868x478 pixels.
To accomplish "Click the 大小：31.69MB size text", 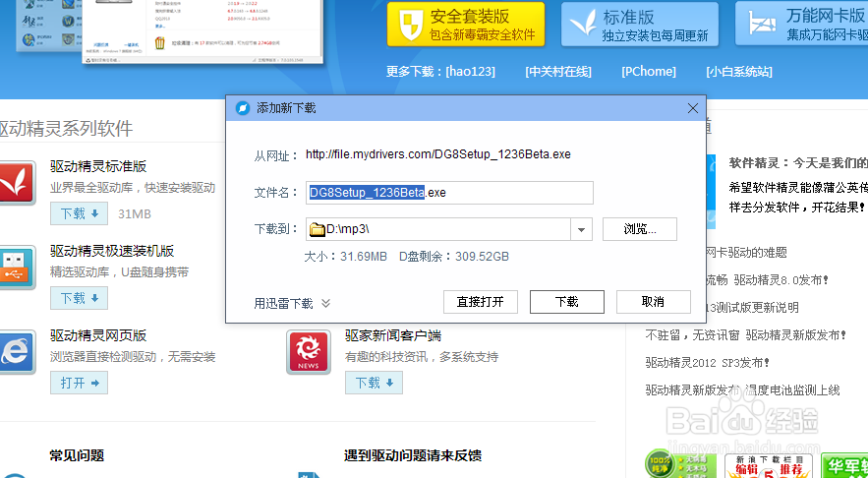I will [345, 257].
